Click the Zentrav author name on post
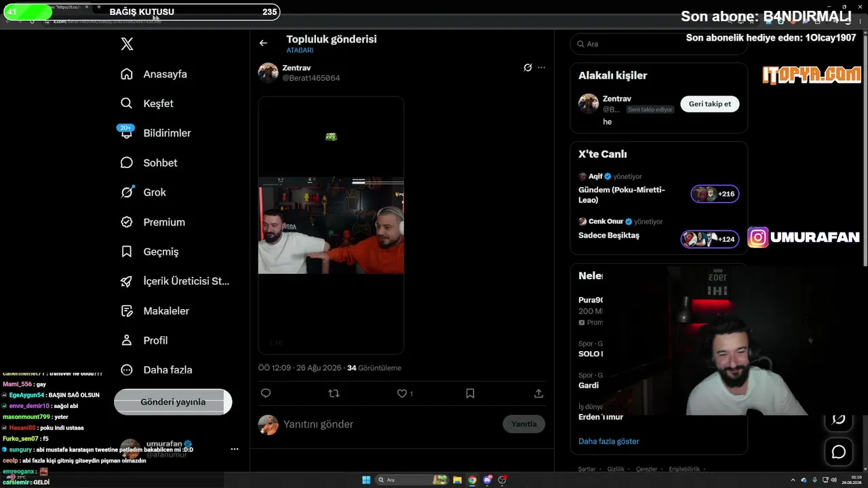 [296, 68]
